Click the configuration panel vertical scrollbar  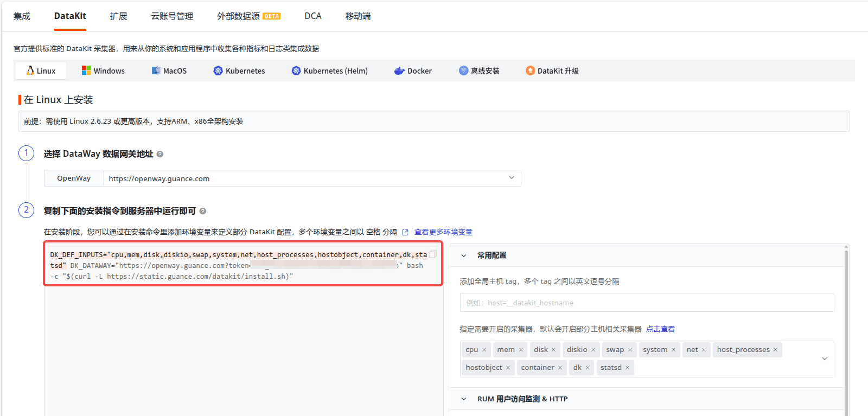(846, 325)
